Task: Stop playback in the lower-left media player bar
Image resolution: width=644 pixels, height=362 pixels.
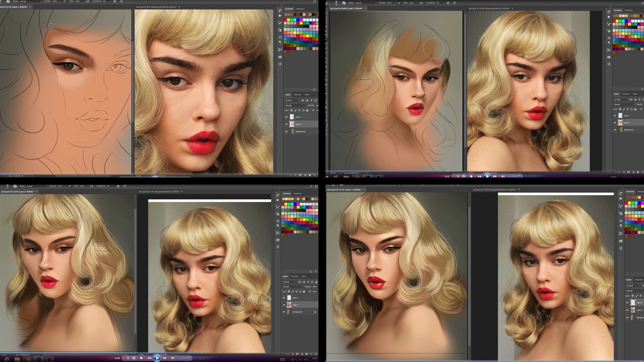Action: tap(141, 358)
